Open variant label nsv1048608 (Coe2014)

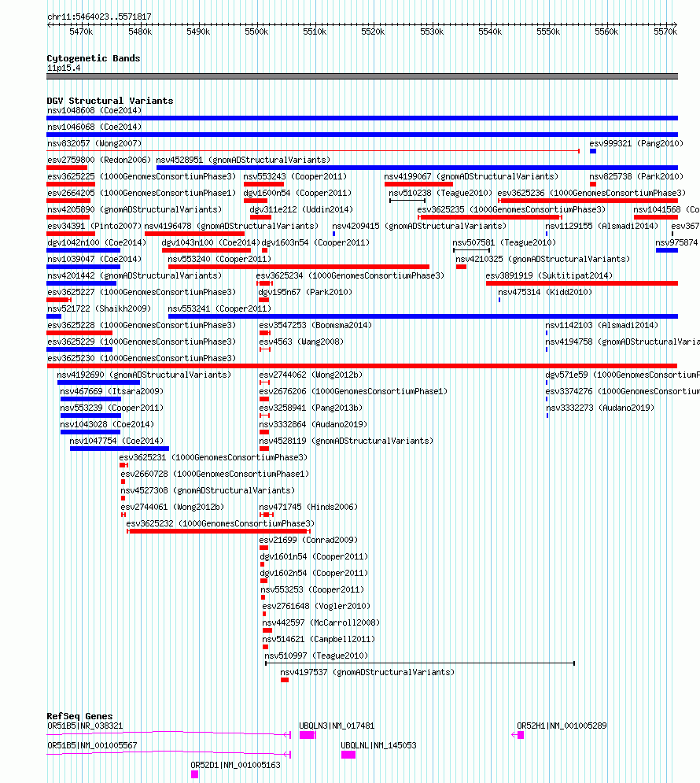point(94,110)
